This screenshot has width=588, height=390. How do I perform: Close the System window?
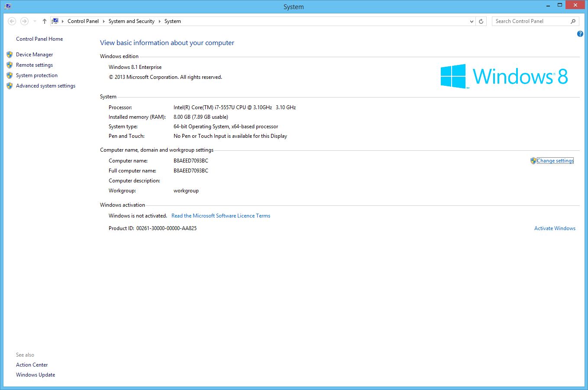575,5
